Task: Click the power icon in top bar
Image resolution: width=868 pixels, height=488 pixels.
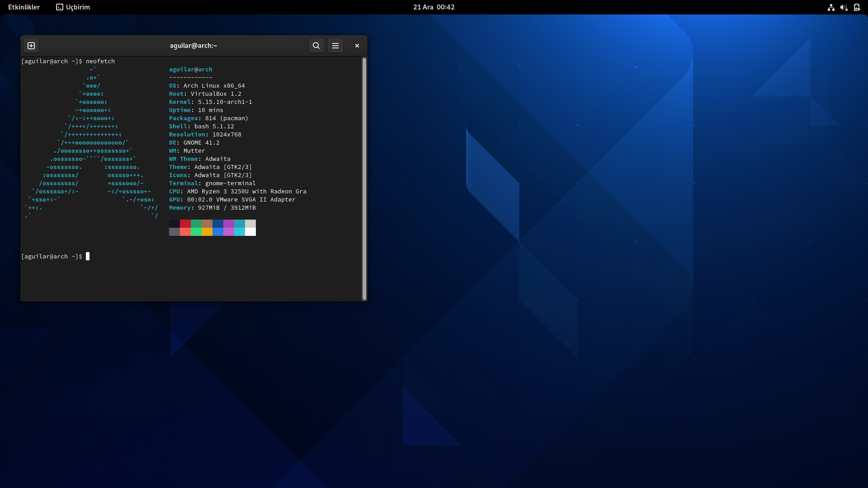Action: click(857, 7)
